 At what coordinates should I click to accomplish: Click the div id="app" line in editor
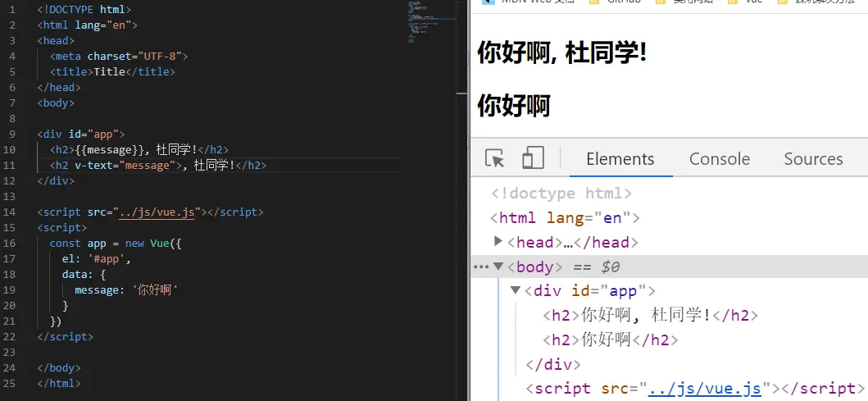pos(81,134)
